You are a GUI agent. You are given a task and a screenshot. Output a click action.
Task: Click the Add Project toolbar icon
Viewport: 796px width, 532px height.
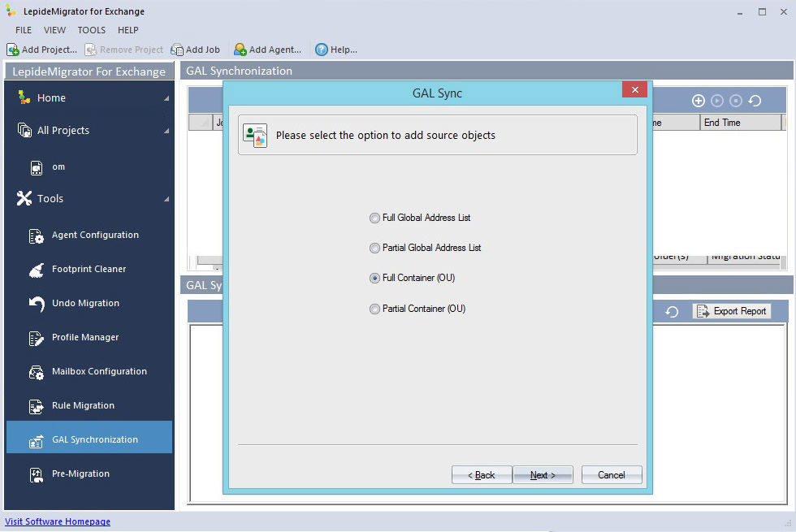click(x=13, y=50)
